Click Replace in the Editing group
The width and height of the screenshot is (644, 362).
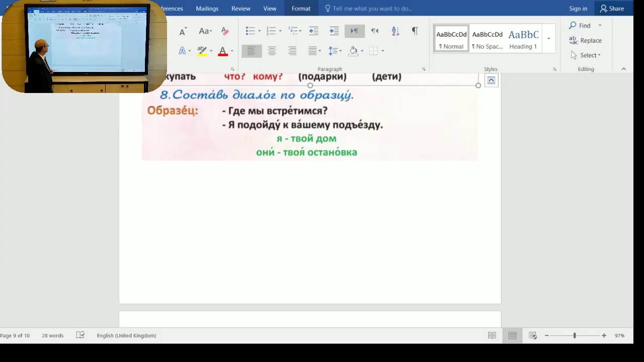coord(585,41)
